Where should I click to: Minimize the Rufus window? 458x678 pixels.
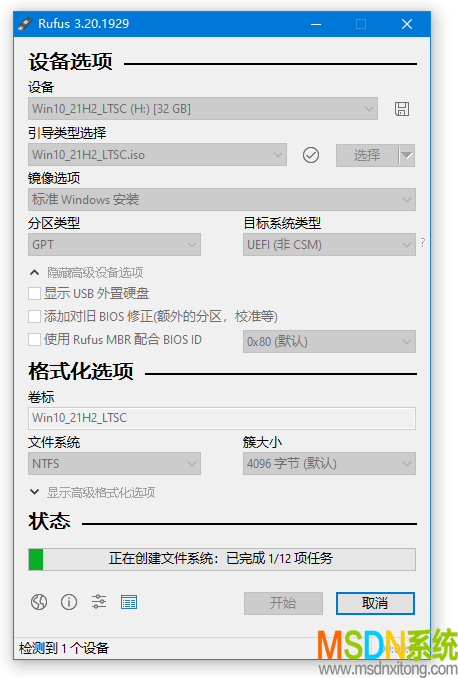pos(316,24)
